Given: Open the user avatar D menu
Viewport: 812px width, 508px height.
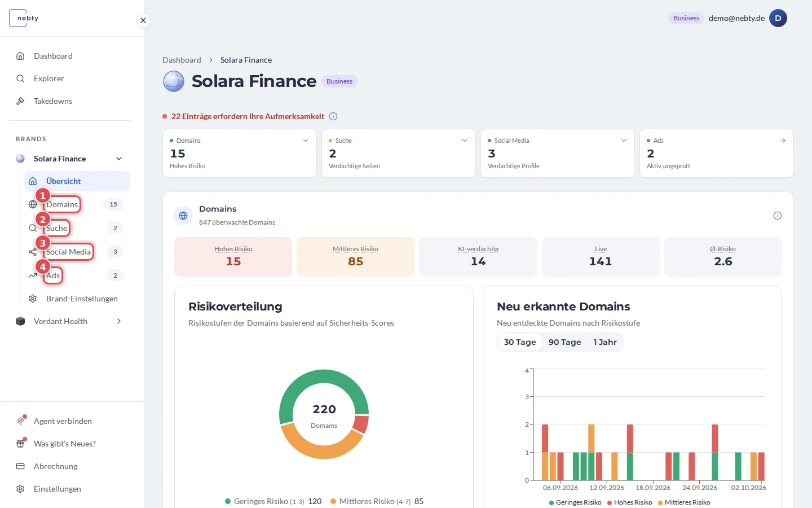Looking at the screenshot, I should pos(778,18).
